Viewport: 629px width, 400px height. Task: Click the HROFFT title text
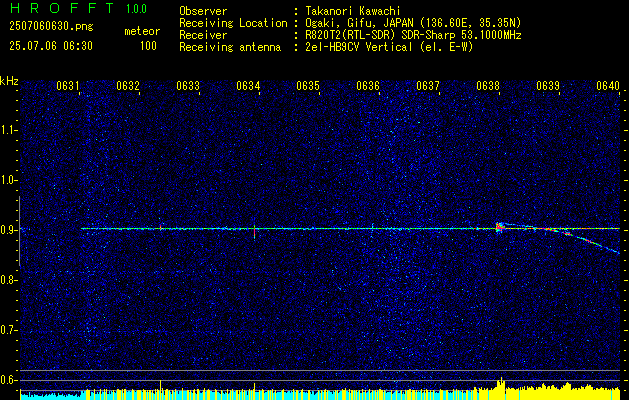[x=62, y=8]
